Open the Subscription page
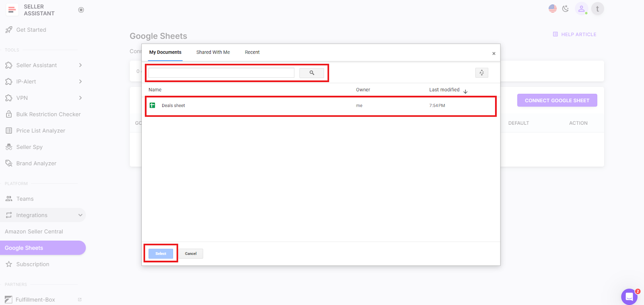The height and width of the screenshot is (305, 644). [33, 264]
